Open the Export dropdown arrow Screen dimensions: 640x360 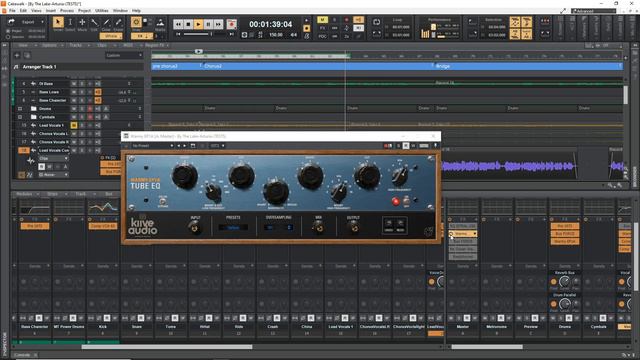[x=42, y=22]
